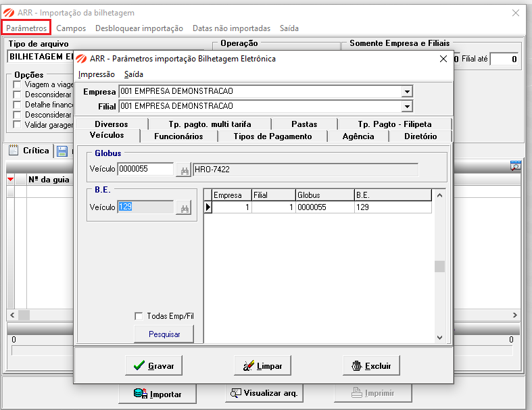Click vertical scrollbar thumb in records grid
The height and width of the screenshot is (410, 532).
coord(439,266)
